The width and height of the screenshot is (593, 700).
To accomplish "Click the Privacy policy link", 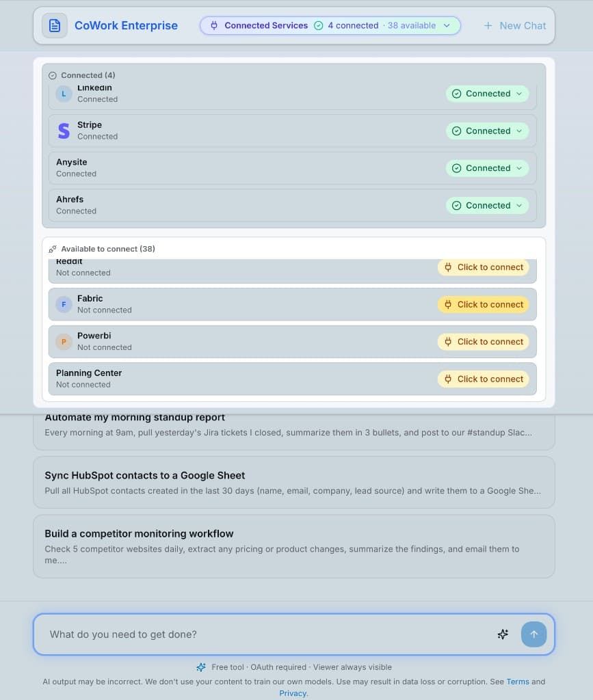I will (x=293, y=692).
